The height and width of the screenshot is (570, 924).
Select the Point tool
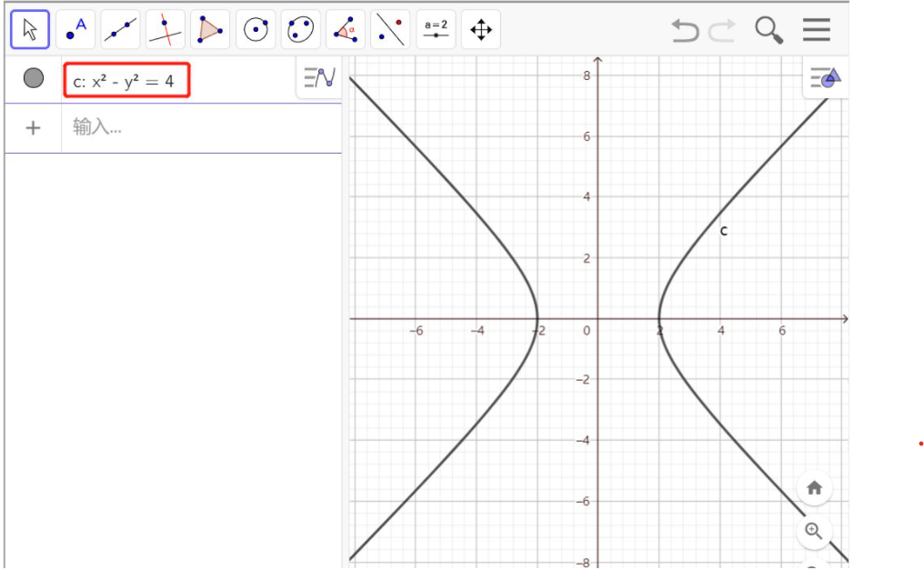coord(75,30)
